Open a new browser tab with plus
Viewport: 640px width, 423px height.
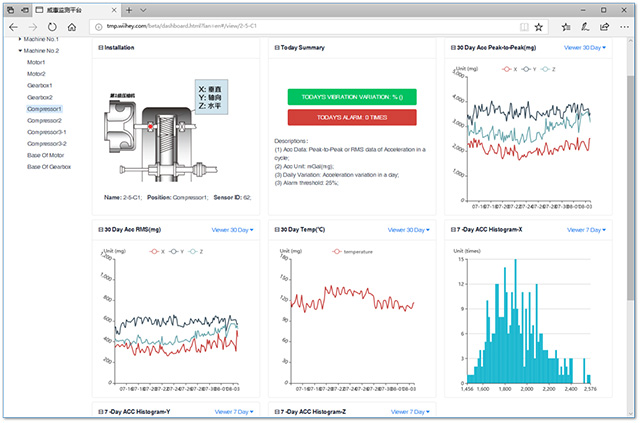(x=129, y=10)
